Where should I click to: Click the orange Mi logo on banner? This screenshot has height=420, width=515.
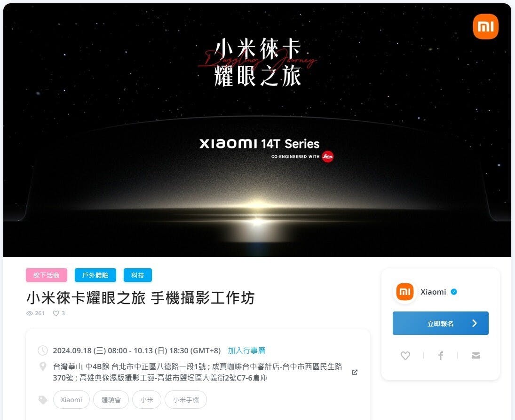pos(486,27)
